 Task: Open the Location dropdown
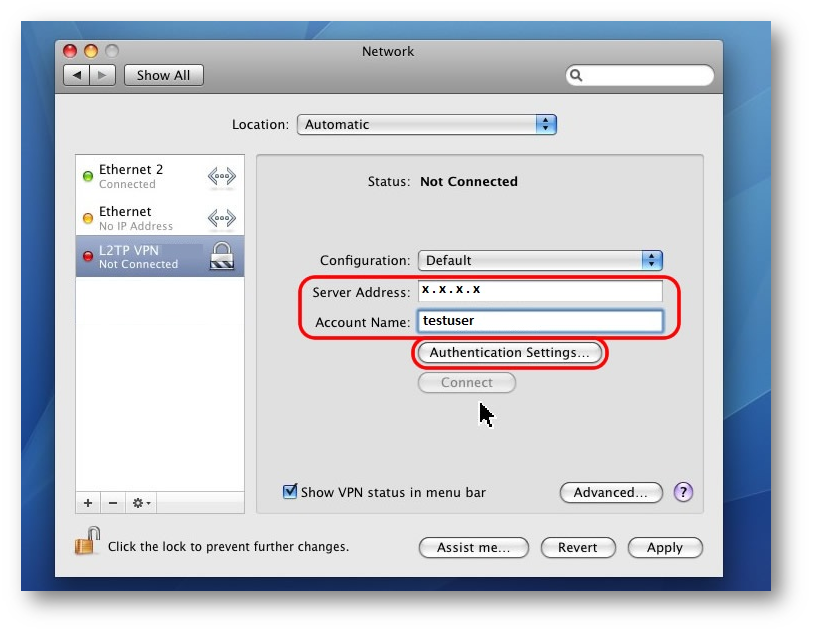426,125
